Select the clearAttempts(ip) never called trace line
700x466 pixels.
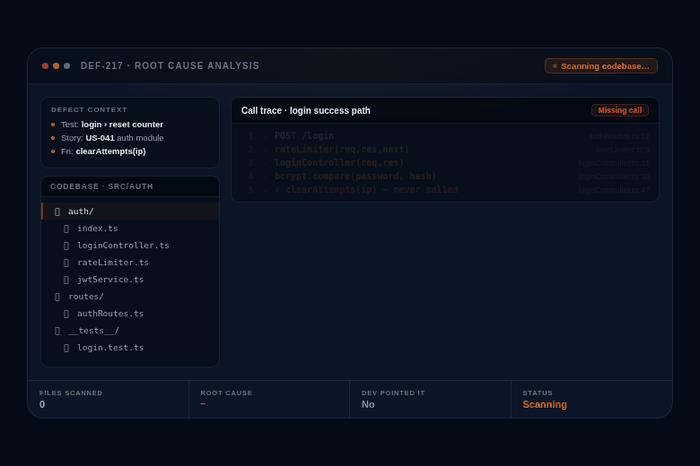pos(371,189)
